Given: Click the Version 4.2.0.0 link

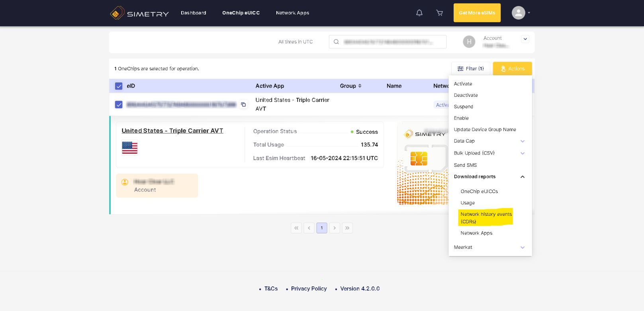Looking at the screenshot, I should click(360, 289).
